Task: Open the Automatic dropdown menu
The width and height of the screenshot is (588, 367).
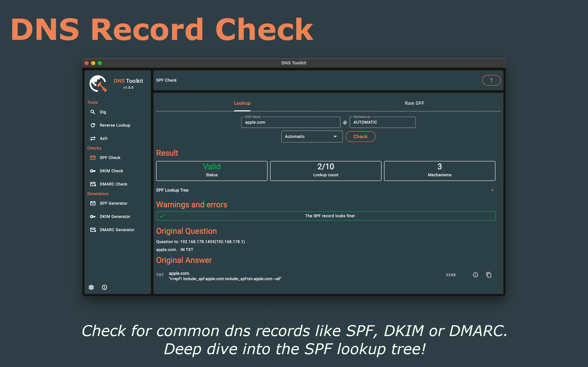Action: [312, 137]
